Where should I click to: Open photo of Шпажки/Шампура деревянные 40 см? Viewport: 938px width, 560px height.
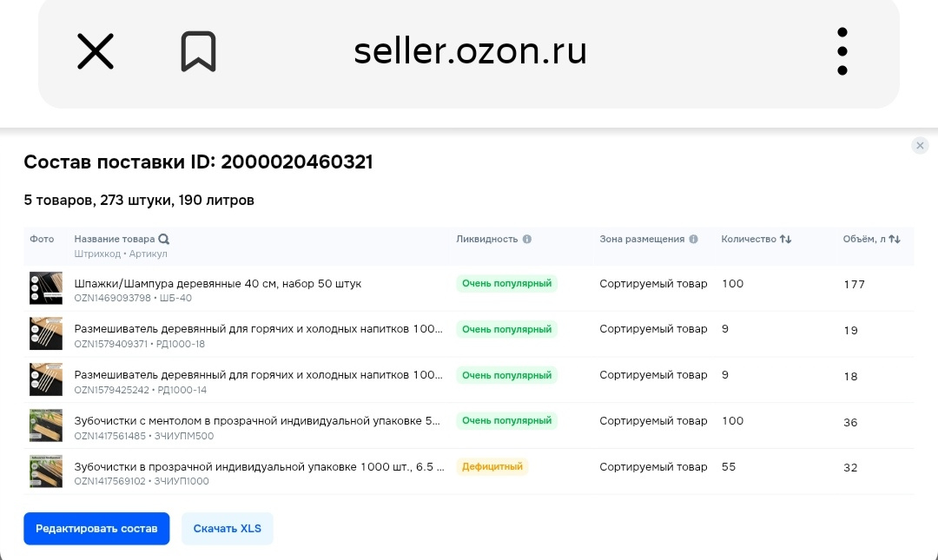click(x=46, y=288)
